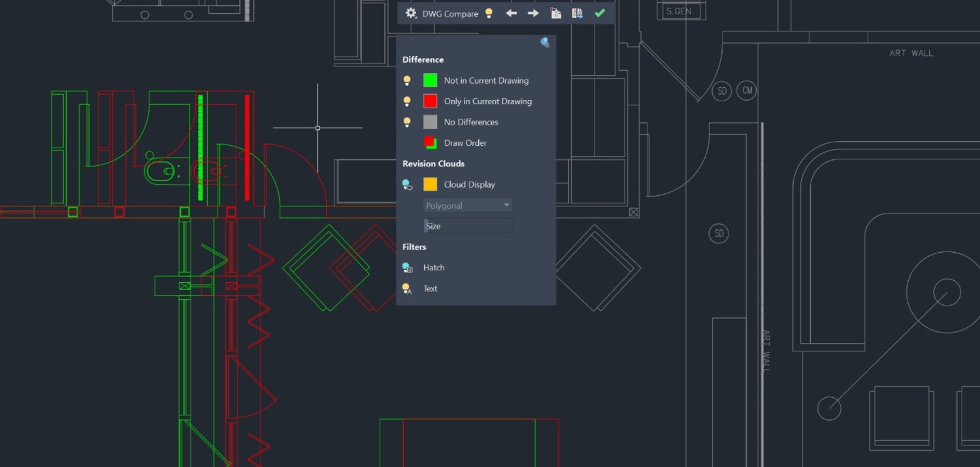
Task: Click the Draw Order icon
Action: point(430,142)
